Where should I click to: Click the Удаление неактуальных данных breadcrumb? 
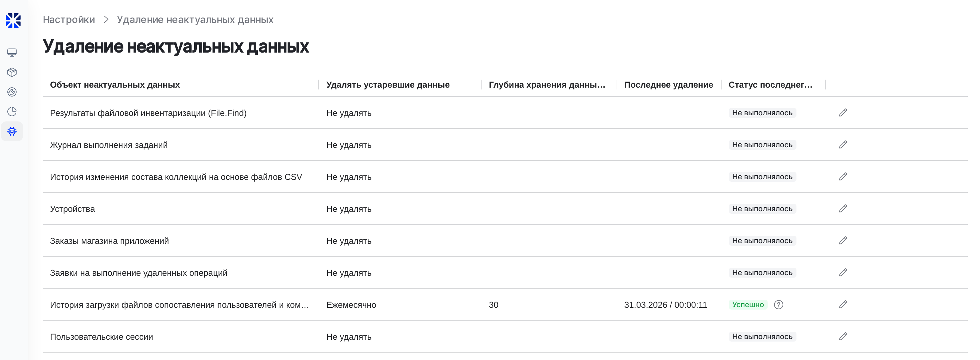pyautogui.click(x=195, y=20)
